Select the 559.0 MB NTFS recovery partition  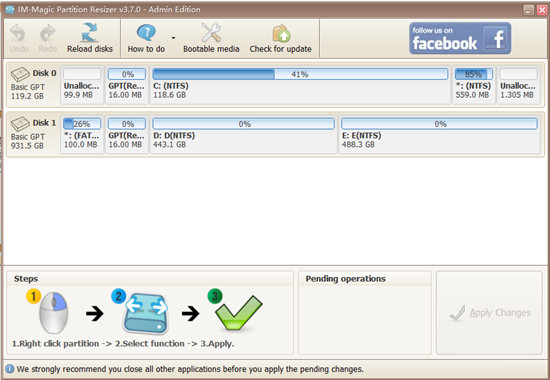(x=474, y=85)
